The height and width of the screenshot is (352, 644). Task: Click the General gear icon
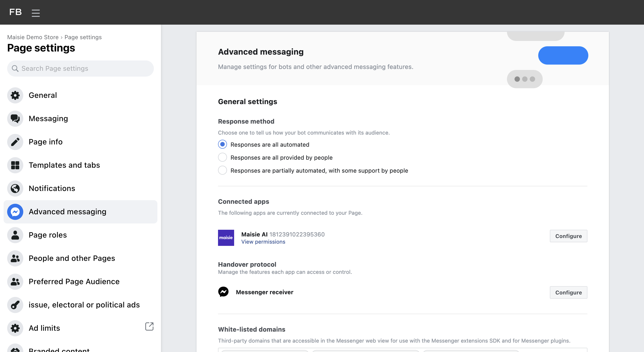[15, 95]
